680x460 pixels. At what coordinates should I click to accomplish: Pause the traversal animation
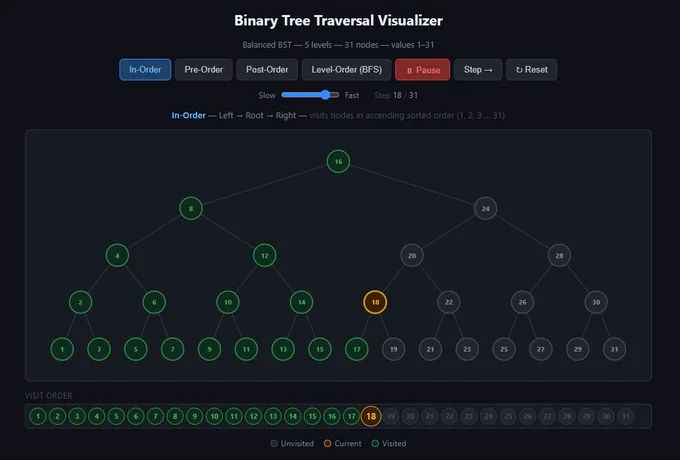[422, 69]
